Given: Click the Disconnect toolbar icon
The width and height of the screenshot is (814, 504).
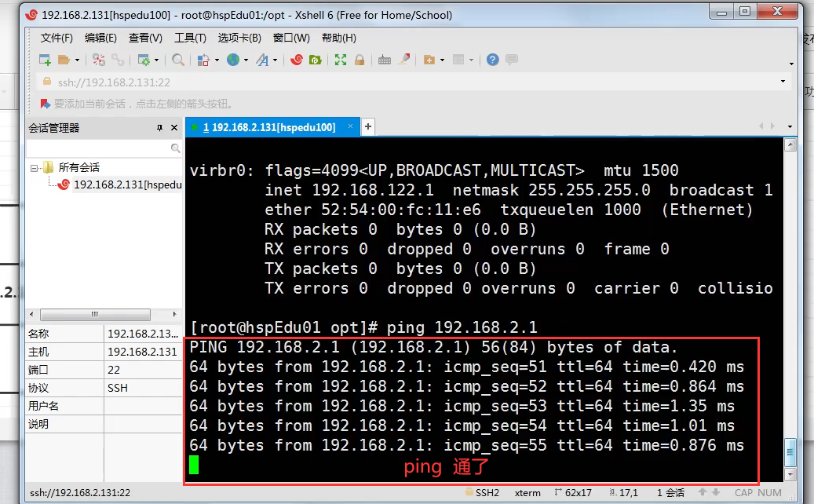Looking at the screenshot, I should pos(99,60).
